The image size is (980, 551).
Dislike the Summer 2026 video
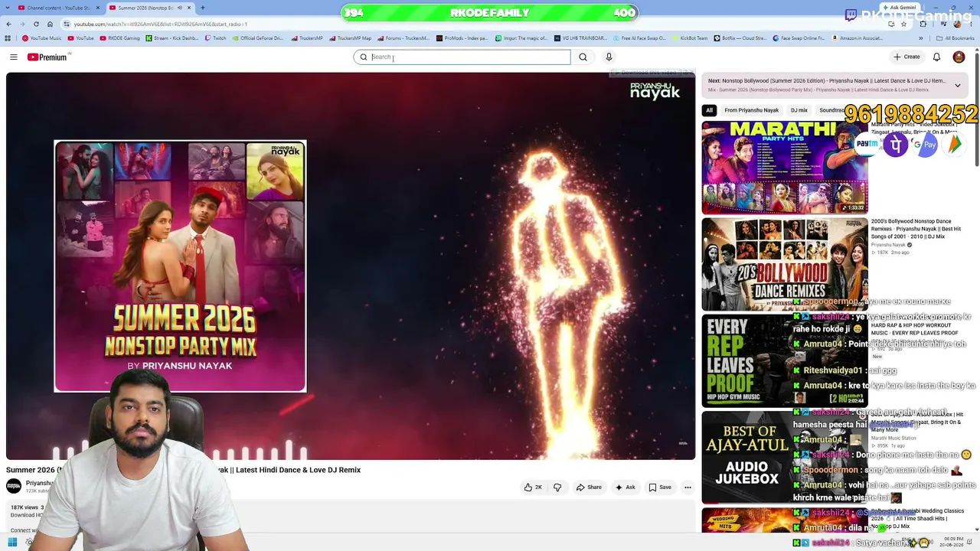point(557,487)
